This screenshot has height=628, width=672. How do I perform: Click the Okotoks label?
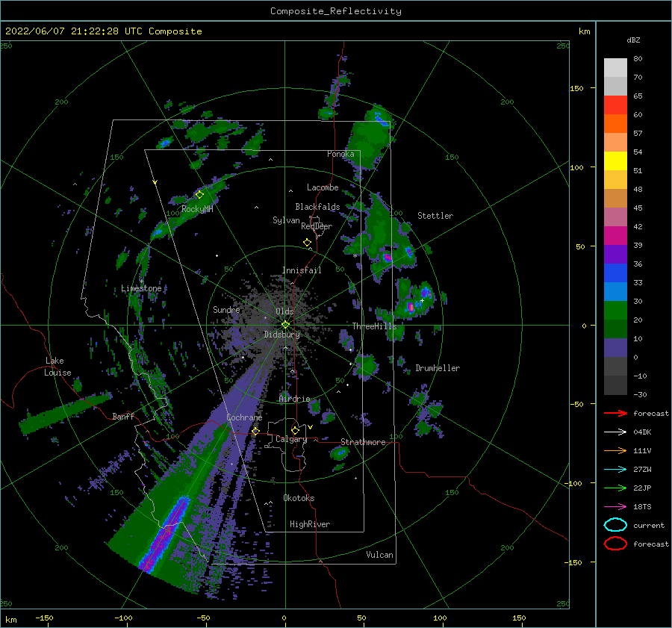click(x=299, y=498)
